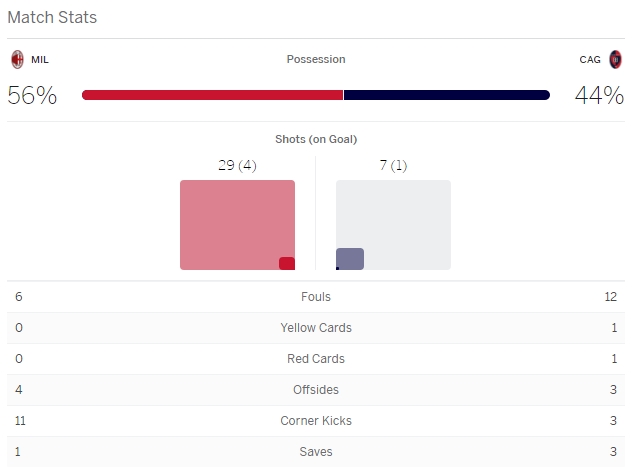The width and height of the screenshot is (637, 469).
Task: Click the Match Stats heading
Action: tap(52, 18)
